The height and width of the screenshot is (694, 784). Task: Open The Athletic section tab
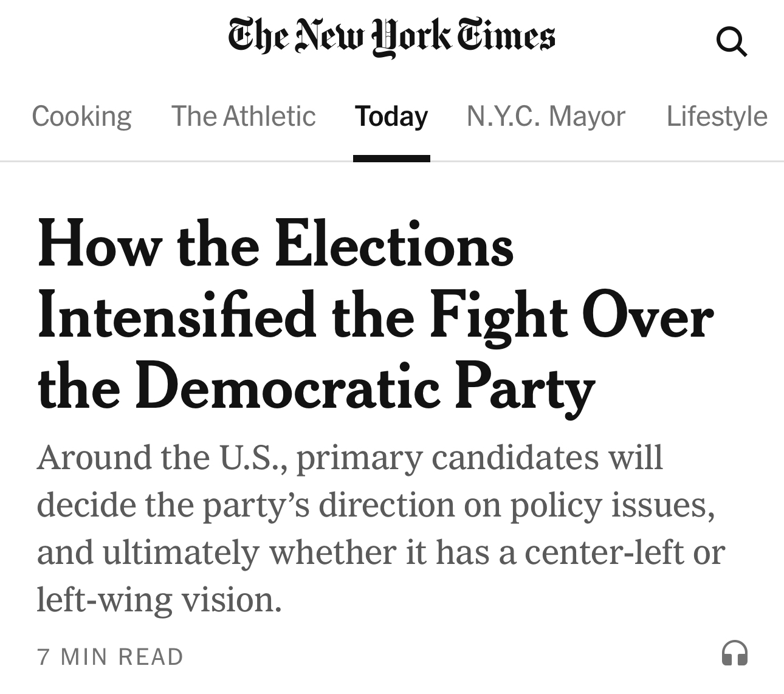[243, 116]
